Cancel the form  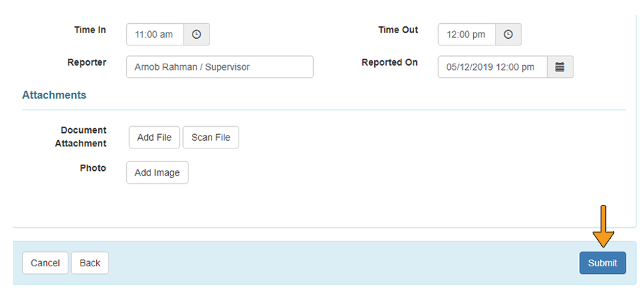click(45, 263)
